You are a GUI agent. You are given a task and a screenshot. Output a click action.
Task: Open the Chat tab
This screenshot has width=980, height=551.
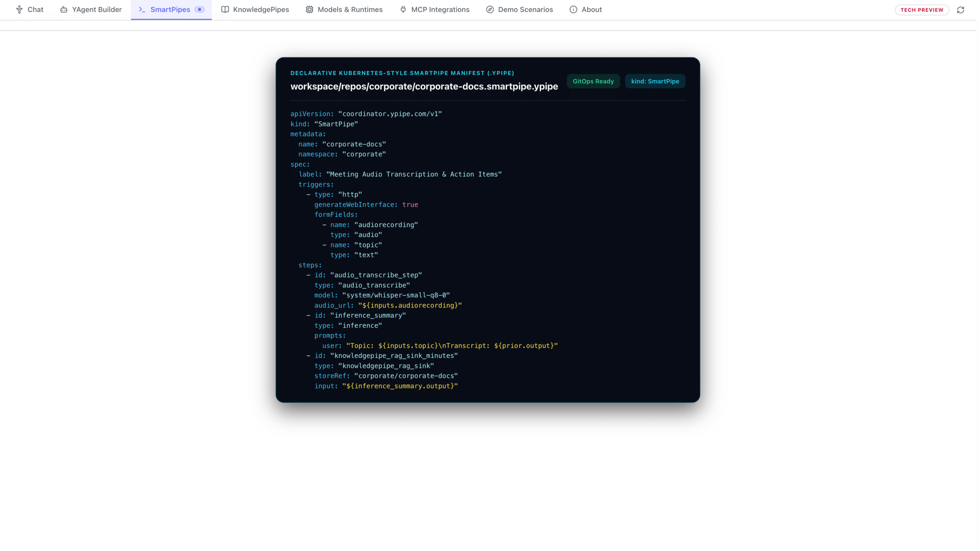click(29, 10)
